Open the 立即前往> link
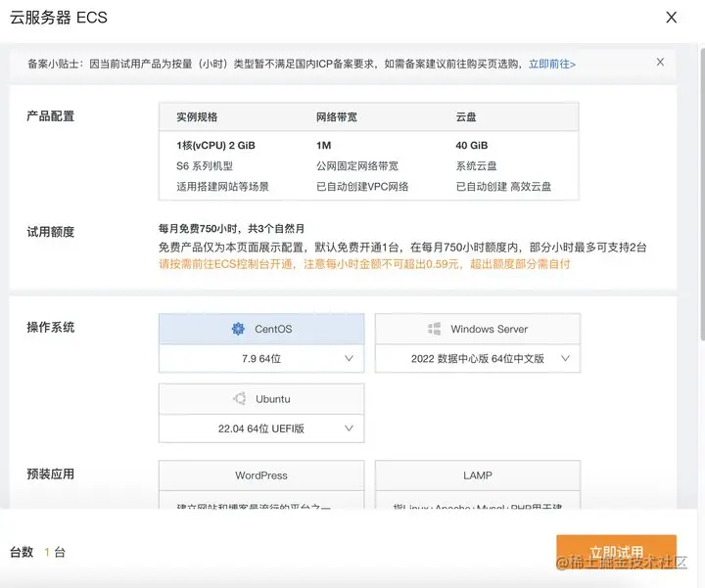Image resolution: width=705 pixels, height=588 pixels. point(551,65)
